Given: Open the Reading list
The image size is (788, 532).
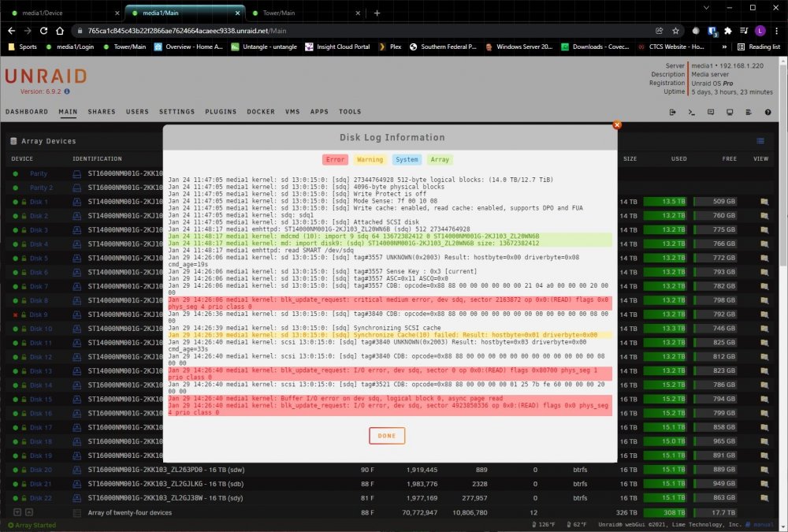Looking at the screenshot, I should click(759, 47).
